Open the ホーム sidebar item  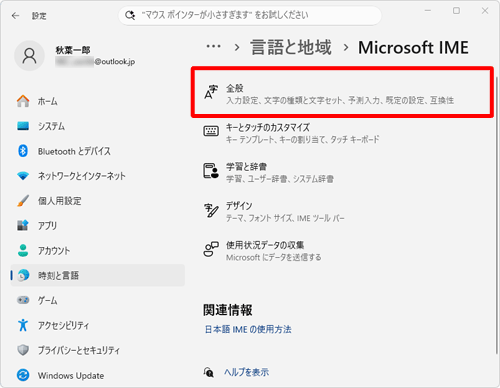click(x=98, y=101)
